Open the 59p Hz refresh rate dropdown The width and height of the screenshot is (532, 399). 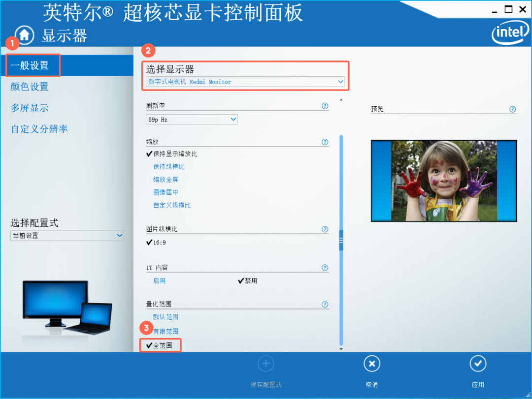pyautogui.click(x=192, y=120)
